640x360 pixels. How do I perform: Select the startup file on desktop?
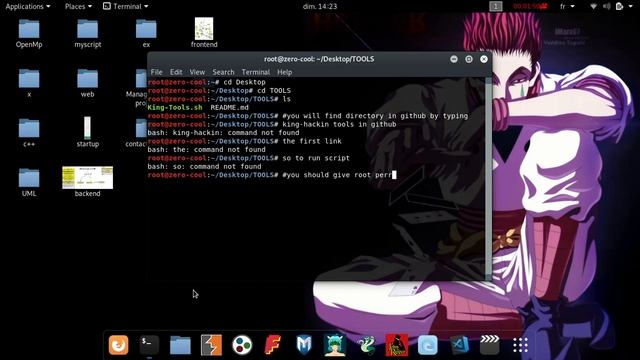coord(88,132)
